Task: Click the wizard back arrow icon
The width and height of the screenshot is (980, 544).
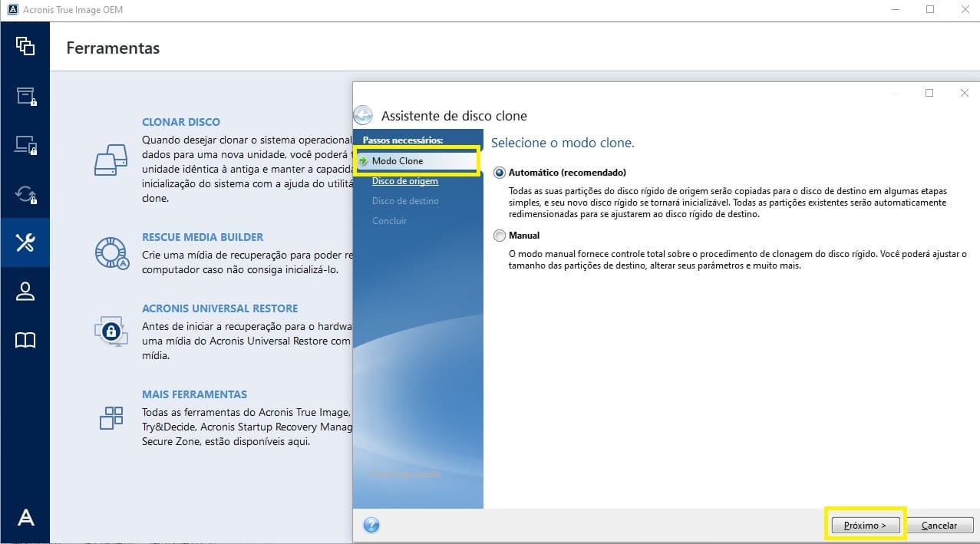Action: coord(363,115)
